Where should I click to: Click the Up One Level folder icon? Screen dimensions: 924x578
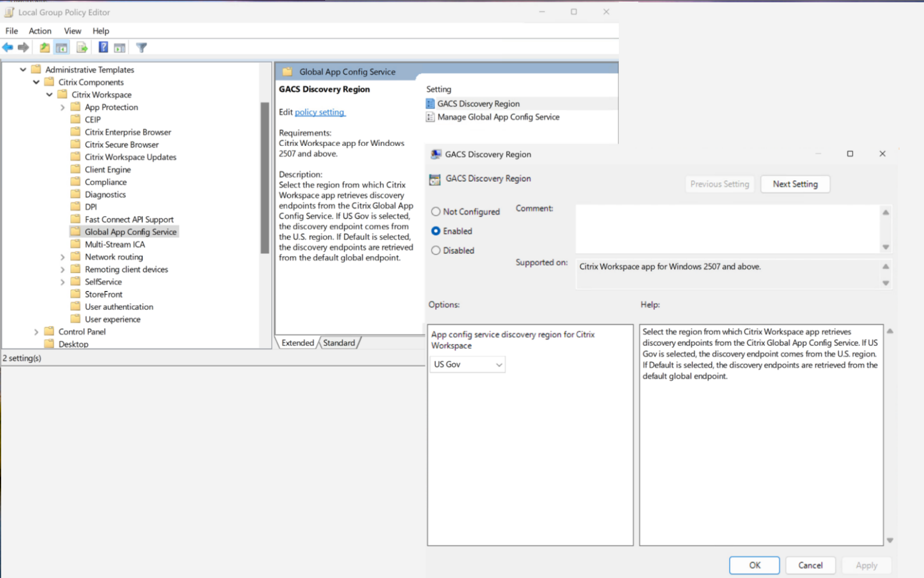point(44,47)
